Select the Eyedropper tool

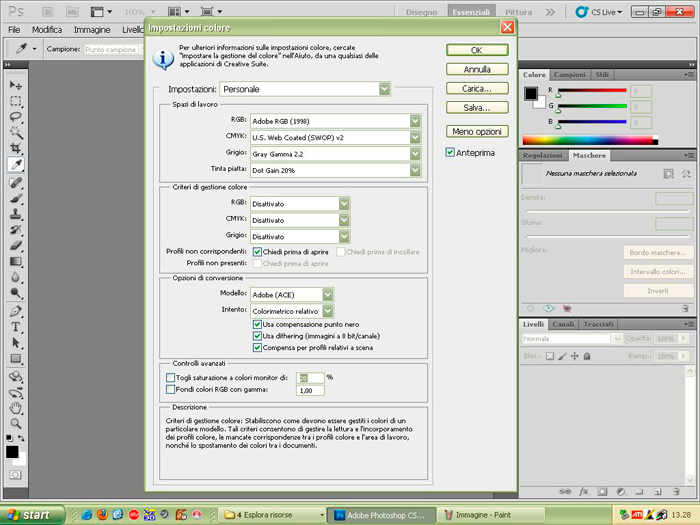coord(16,164)
